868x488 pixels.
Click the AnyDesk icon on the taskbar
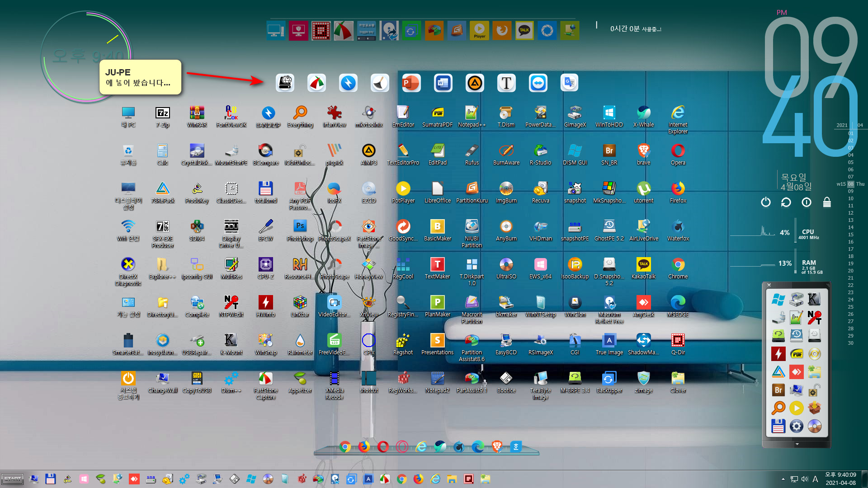(134, 479)
